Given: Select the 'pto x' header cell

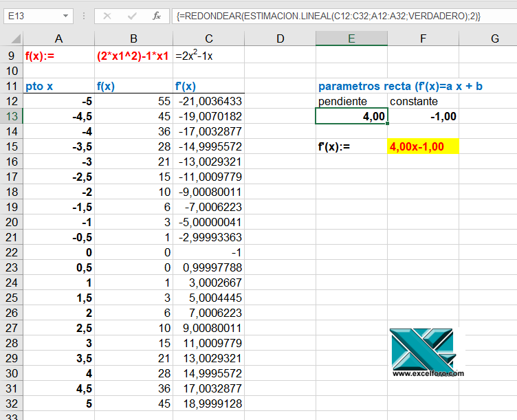Looking at the screenshot, I should (x=58, y=86).
